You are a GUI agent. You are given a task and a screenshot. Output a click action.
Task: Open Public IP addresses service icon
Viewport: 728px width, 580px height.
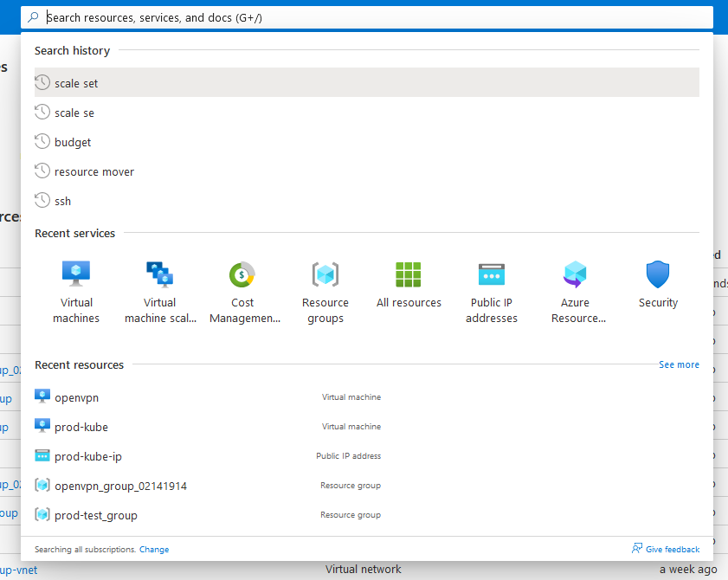pos(492,274)
